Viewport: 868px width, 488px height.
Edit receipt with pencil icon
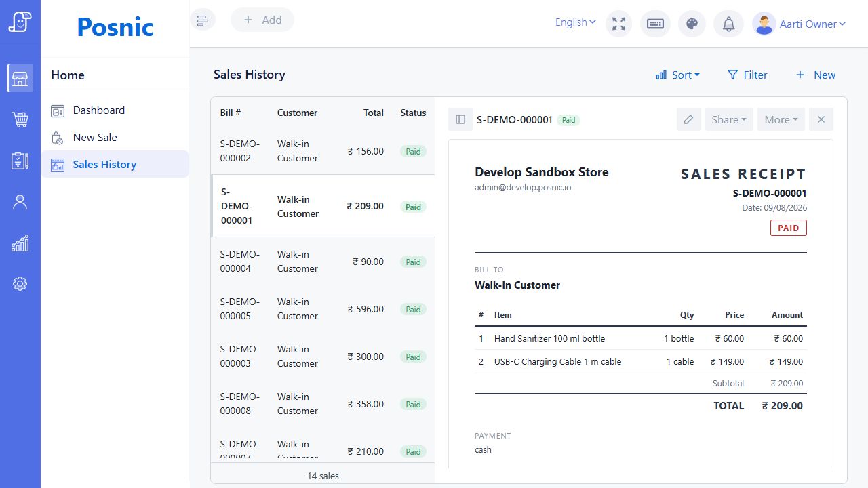(688, 119)
